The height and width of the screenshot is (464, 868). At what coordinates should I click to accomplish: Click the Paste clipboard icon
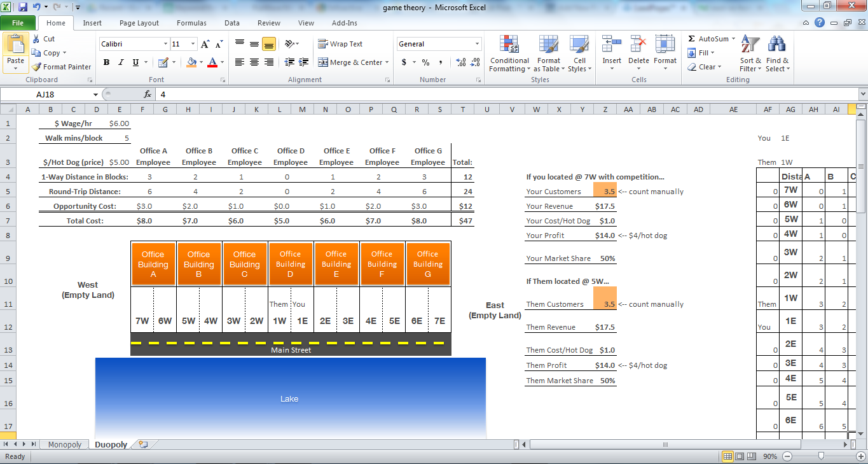tap(16, 45)
